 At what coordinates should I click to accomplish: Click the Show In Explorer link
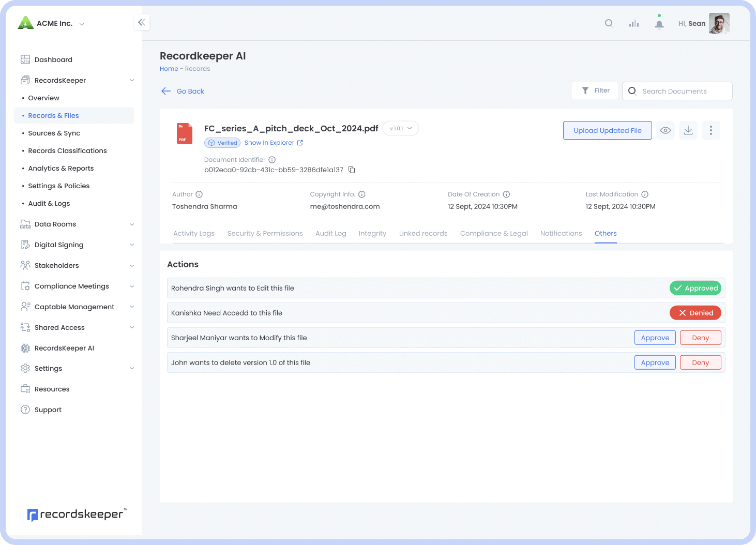(273, 143)
